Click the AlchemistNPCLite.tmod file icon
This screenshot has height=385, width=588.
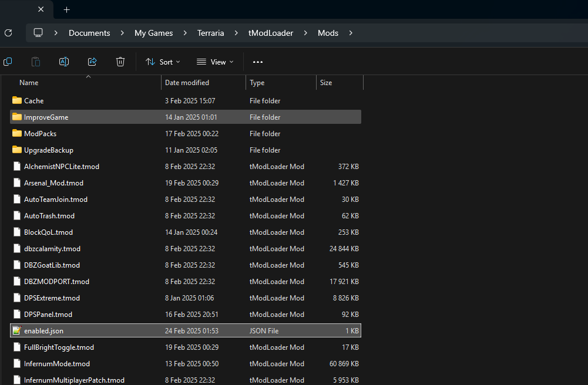pyautogui.click(x=17, y=166)
